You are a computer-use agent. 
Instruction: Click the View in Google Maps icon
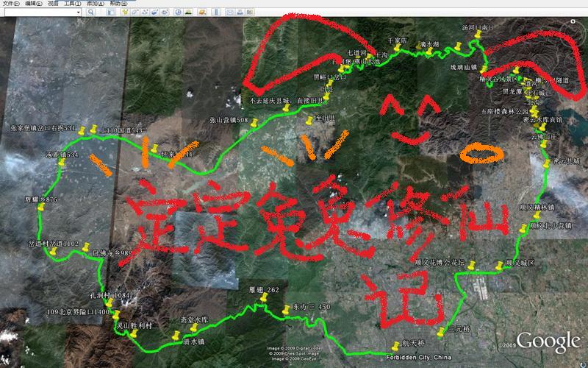[x=250, y=12]
